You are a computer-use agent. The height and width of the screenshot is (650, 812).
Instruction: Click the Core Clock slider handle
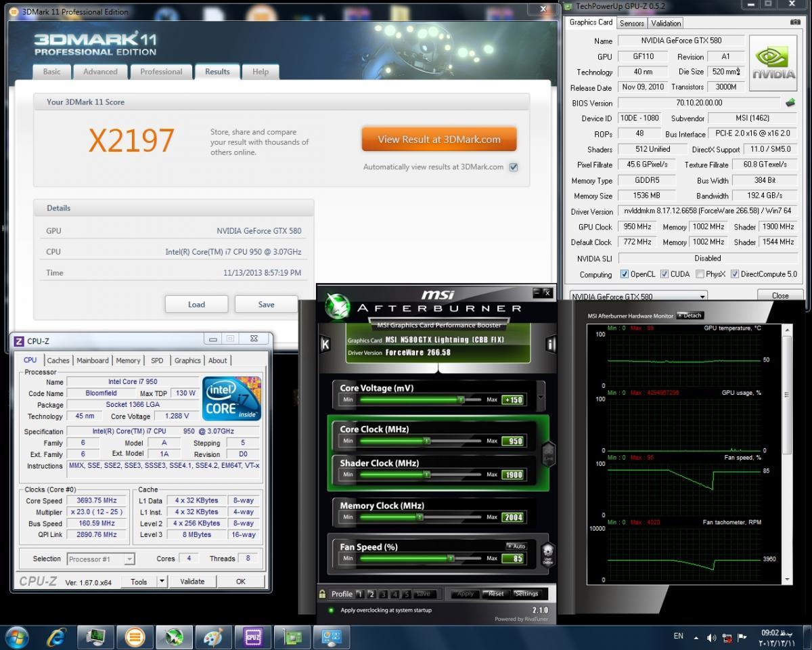coord(427,441)
